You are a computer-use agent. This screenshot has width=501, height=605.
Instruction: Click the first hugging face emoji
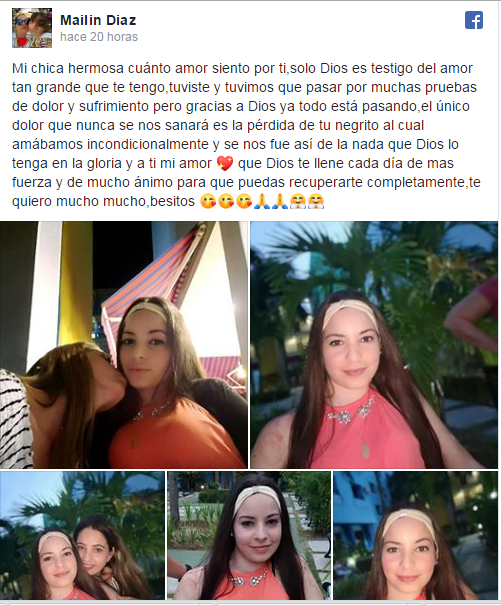[298, 201]
